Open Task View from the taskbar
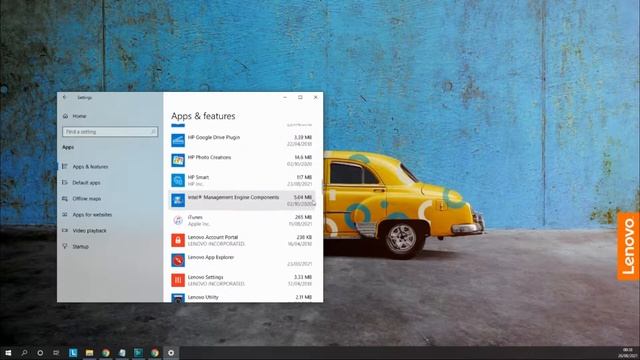This screenshot has width=640, height=360. (56, 353)
